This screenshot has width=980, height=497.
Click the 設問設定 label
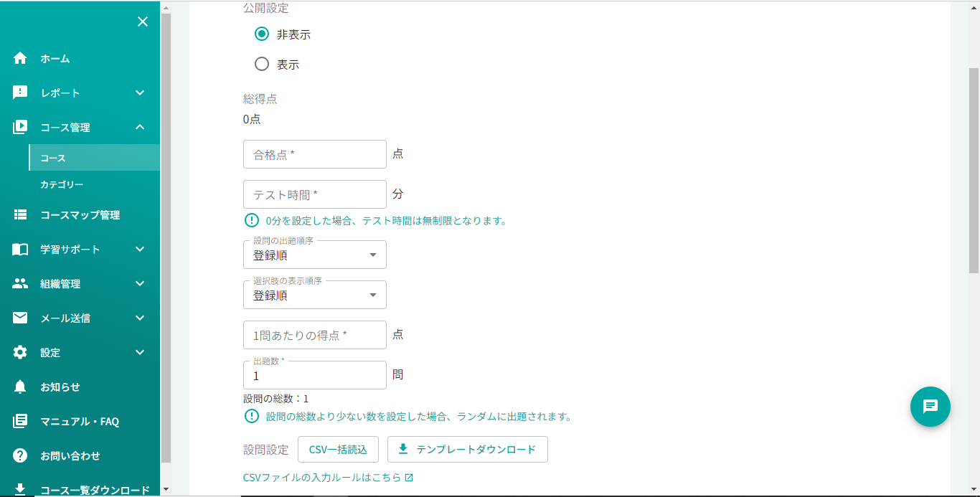(266, 450)
